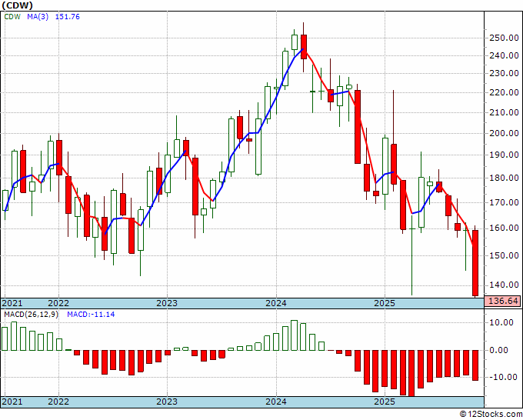
Task: Click the 2021 label on price time axis
Action: [12, 303]
